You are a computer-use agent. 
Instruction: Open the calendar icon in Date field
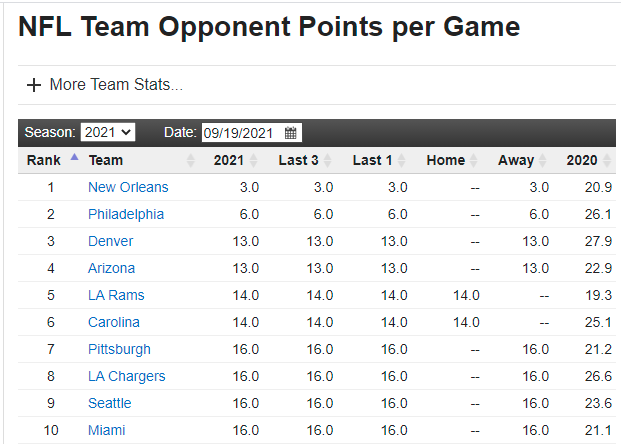(290, 133)
